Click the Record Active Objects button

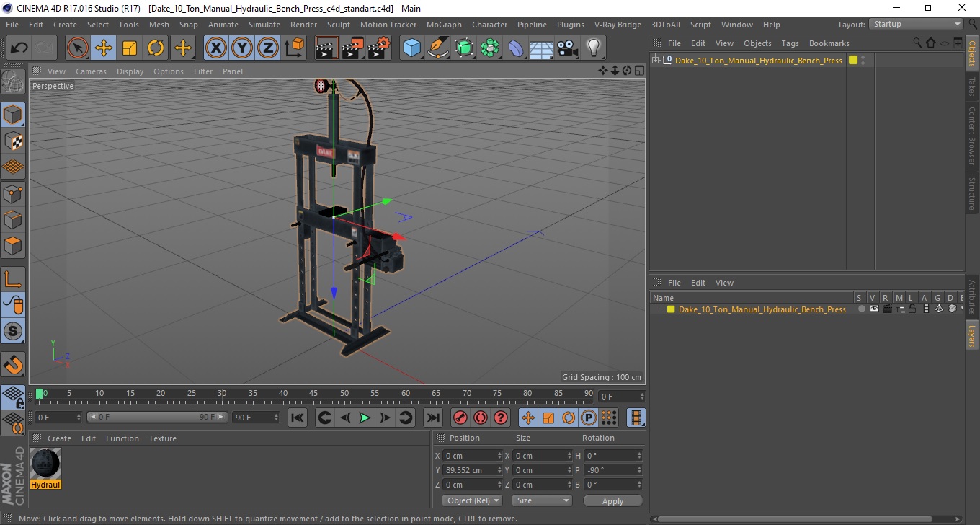click(460, 418)
